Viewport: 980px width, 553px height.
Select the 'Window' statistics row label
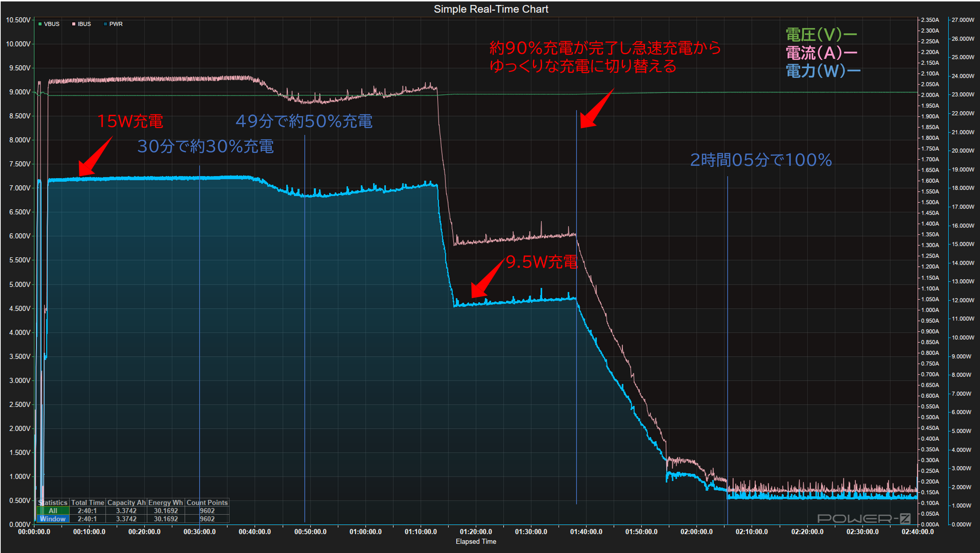(53, 519)
